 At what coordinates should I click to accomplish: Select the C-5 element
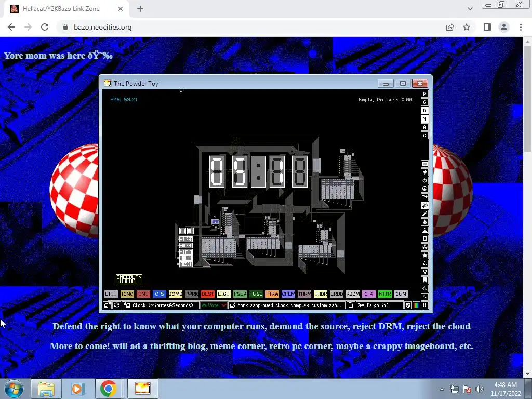(159, 294)
